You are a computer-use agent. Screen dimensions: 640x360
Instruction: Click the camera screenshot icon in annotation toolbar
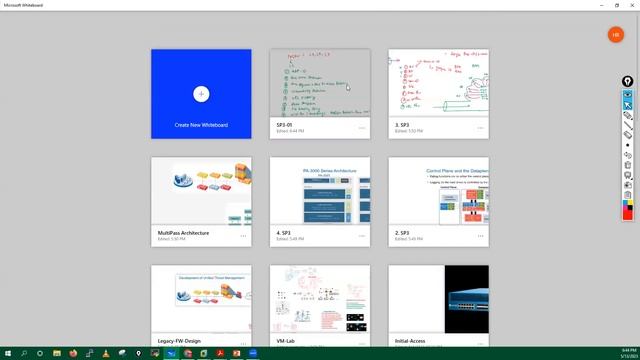(627, 185)
